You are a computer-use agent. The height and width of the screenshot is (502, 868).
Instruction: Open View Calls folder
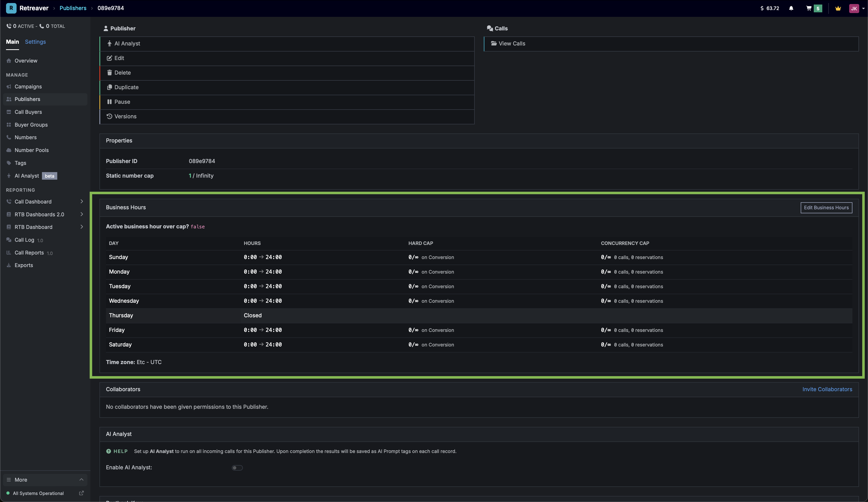point(671,44)
